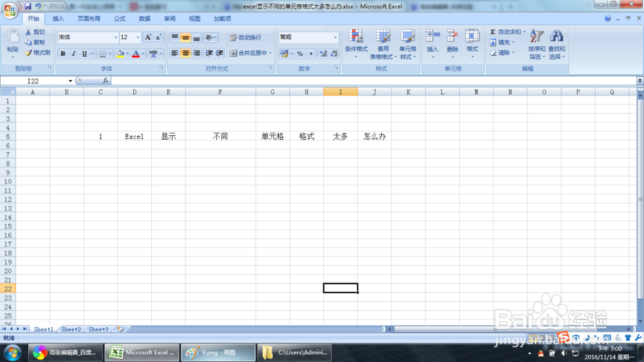Apply cell borders icon
644x362 pixels.
coord(102,54)
